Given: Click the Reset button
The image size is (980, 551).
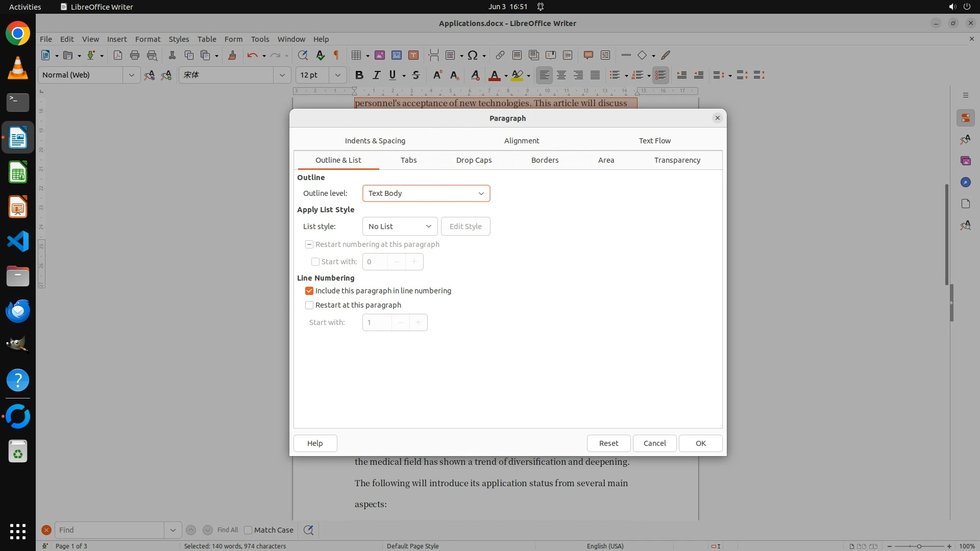Looking at the screenshot, I should pos(608,443).
